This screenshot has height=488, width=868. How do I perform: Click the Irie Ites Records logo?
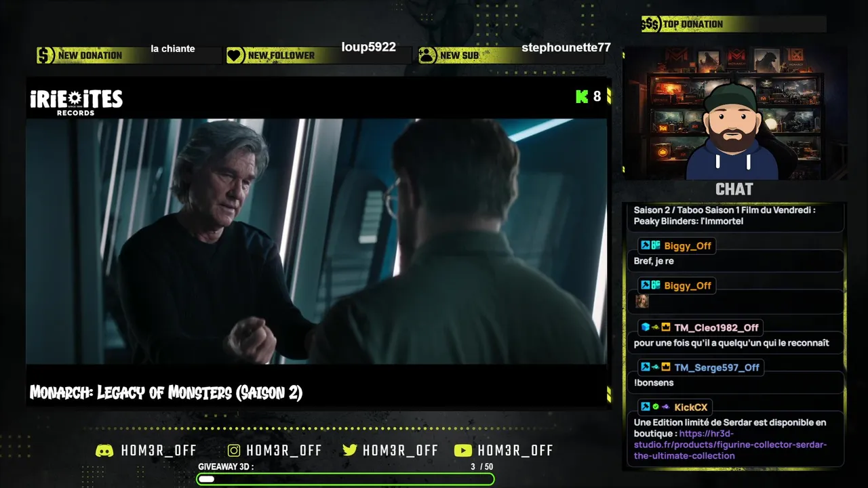[76, 102]
